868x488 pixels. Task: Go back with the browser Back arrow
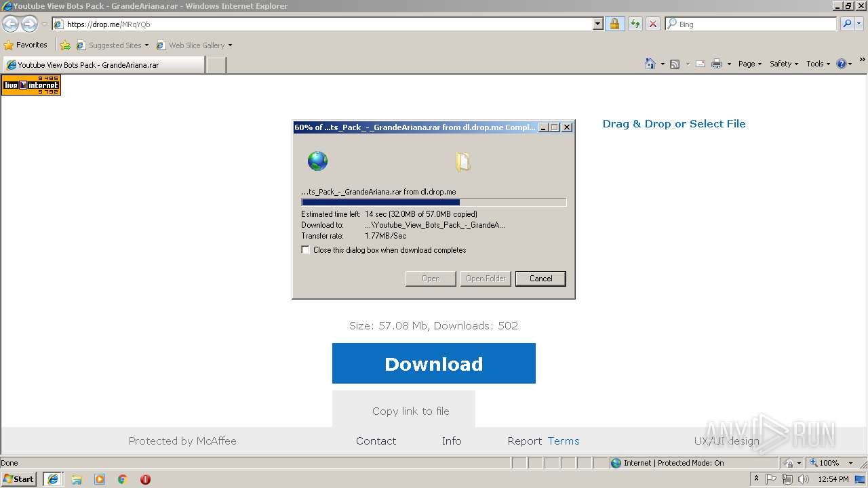point(10,24)
